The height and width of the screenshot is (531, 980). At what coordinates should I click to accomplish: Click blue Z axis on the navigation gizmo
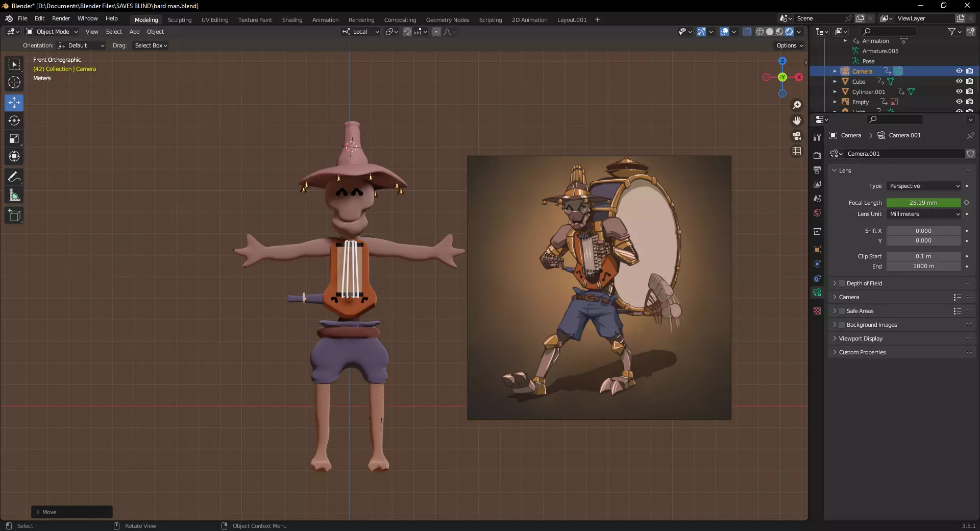click(x=782, y=61)
